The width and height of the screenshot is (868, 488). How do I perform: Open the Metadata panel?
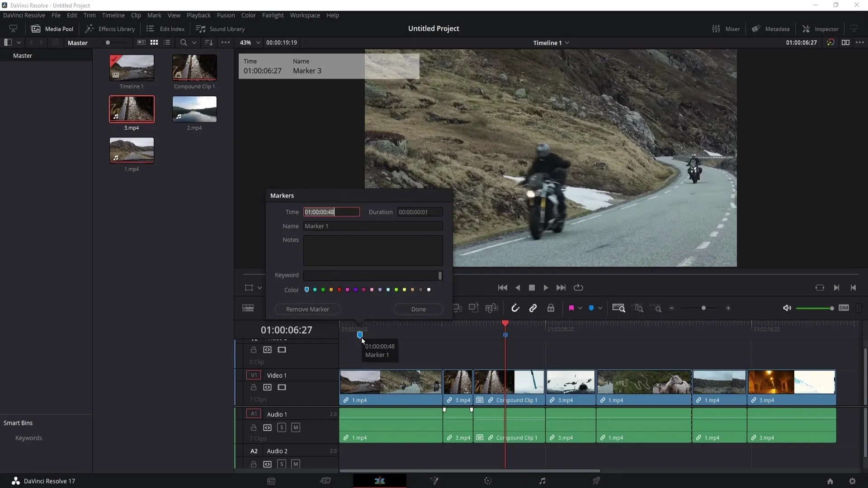771,29
